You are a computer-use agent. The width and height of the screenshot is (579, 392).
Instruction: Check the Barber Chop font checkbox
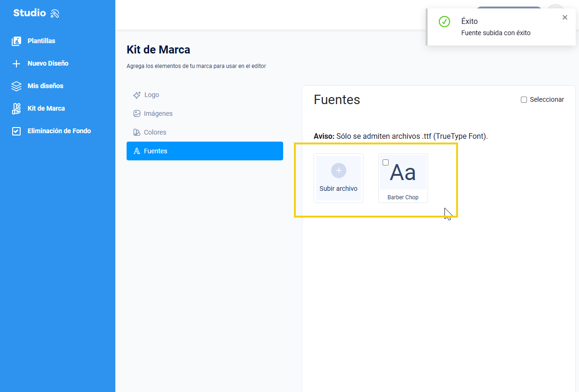386,163
